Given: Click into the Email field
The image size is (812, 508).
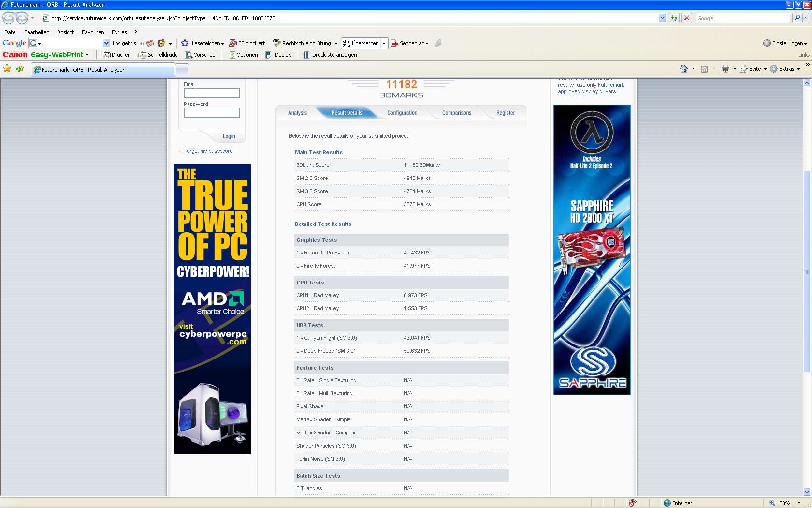Looking at the screenshot, I should [x=212, y=93].
